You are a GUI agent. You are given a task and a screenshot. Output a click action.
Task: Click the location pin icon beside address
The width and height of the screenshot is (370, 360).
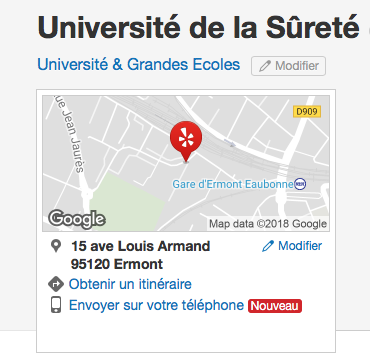56,246
